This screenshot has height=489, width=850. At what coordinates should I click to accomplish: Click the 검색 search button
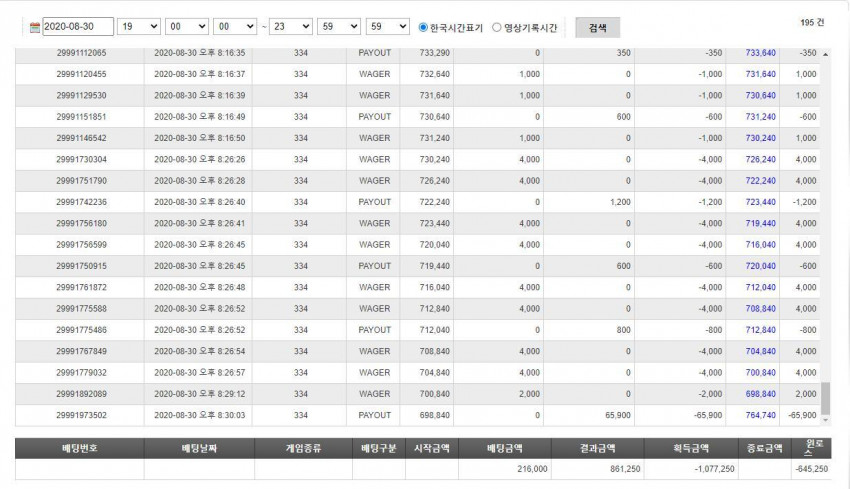[x=597, y=28]
